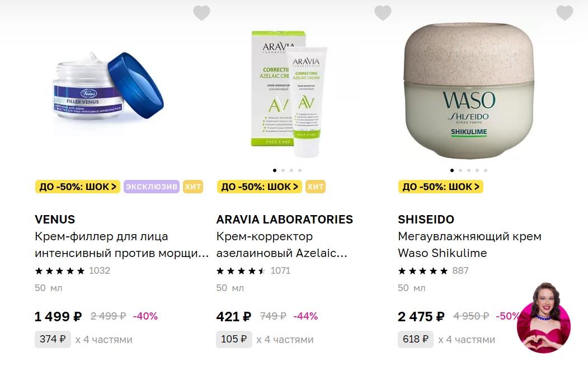Open the Venus 'ДО -50%: ШОК' promo badge
The width and height of the screenshot is (588, 371).
coord(78,187)
